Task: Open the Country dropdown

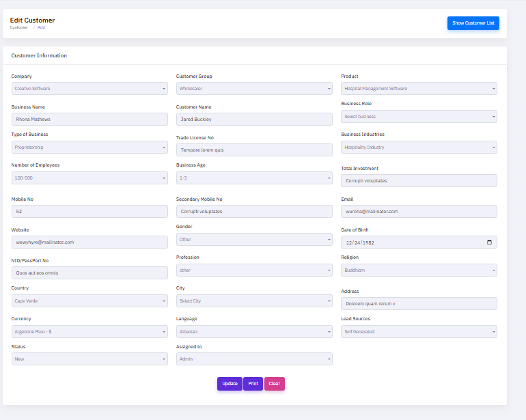Action: pos(89,300)
